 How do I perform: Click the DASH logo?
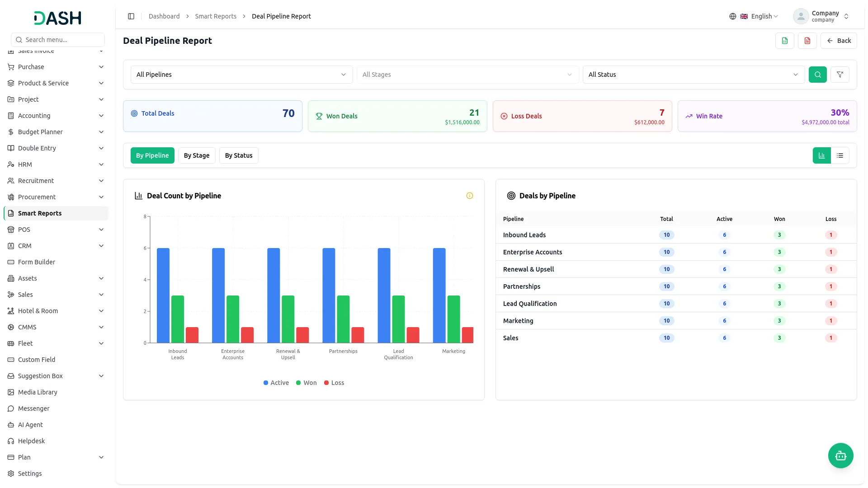coord(58,18)
